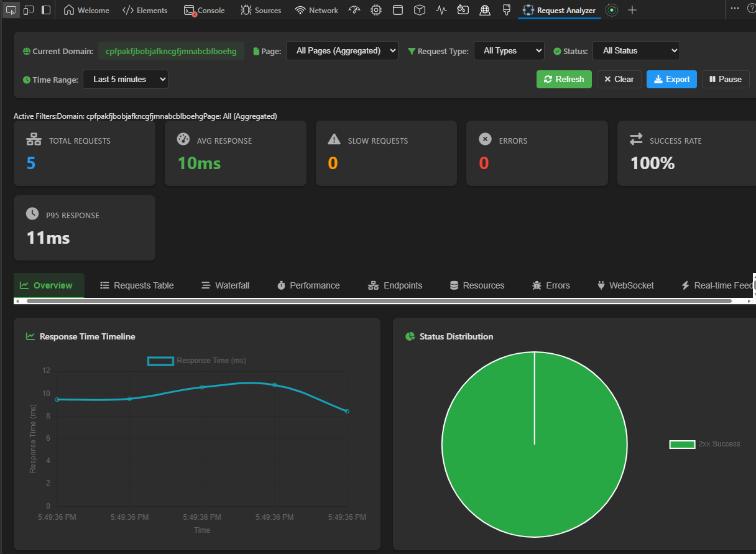The width and height of the screenshot is (756, 554).
Task: Open the Memory chip tool icon
Action: 376,10
